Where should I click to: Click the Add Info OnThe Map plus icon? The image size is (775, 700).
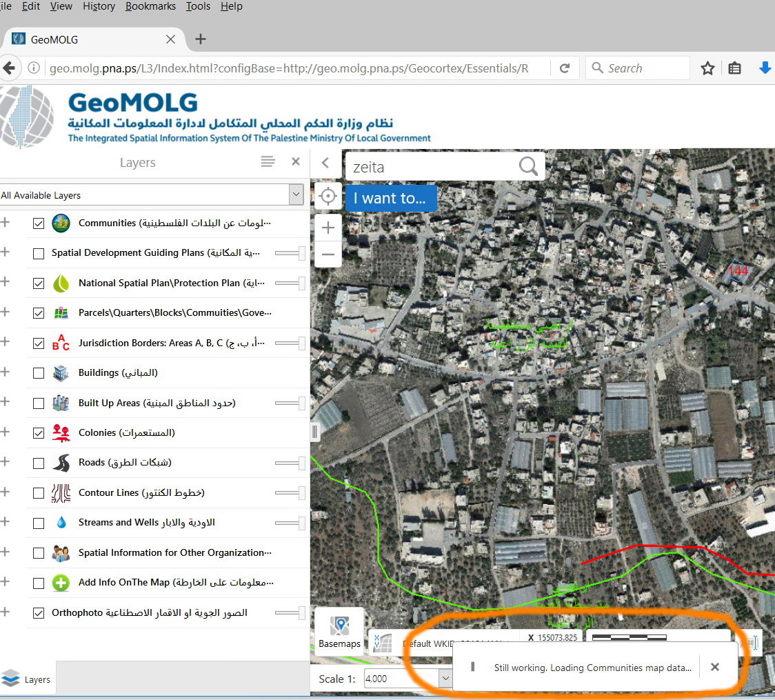point(61,583)
